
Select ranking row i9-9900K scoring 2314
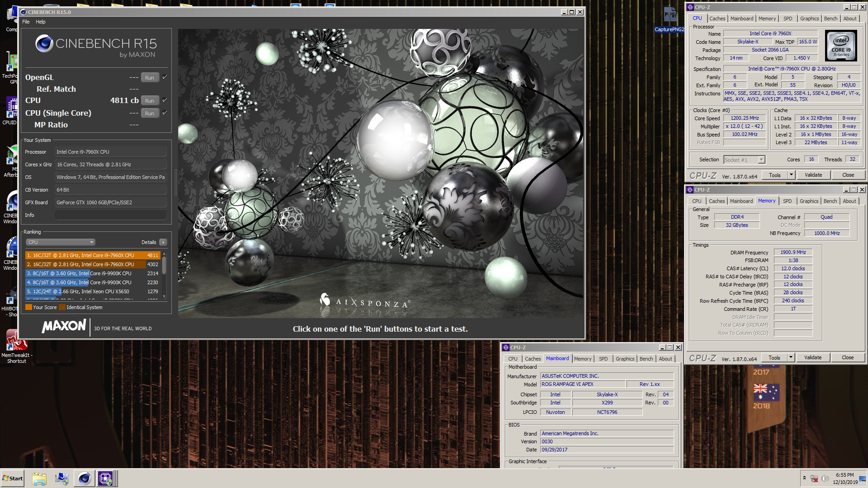93,273
